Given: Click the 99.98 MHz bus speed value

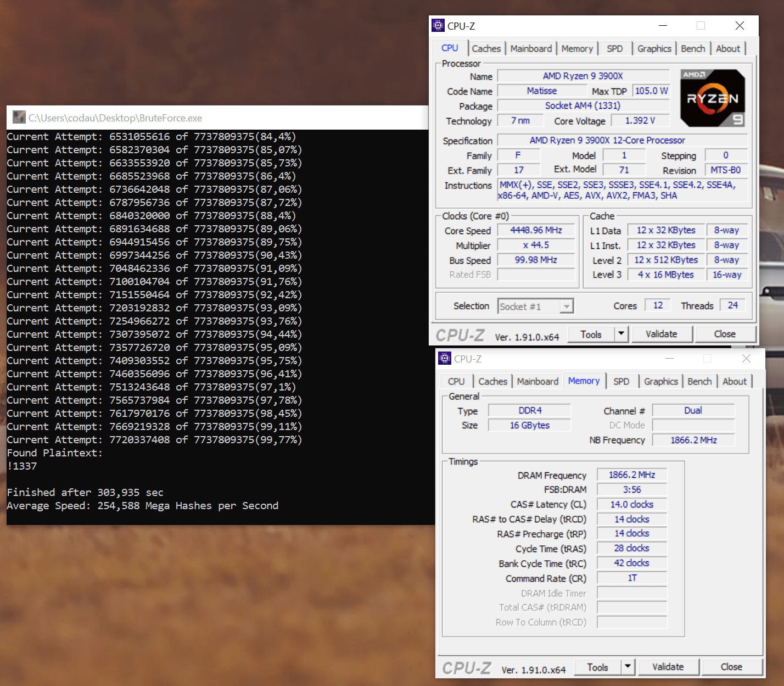Looking at the screenshot, I should (x=536, y=260).
